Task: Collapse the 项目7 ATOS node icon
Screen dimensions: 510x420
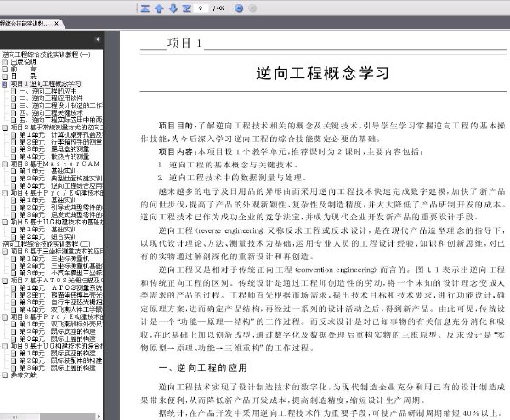Action: click(x=4, y=281)
